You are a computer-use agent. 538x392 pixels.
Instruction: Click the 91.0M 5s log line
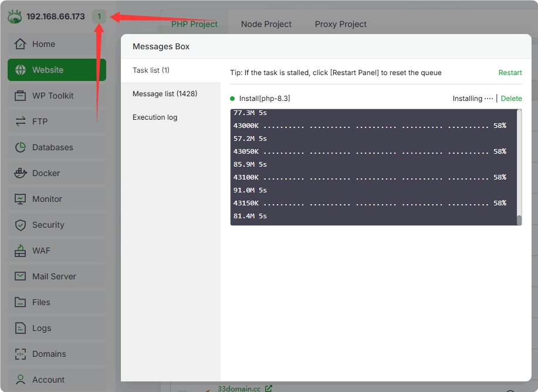point(250,190)
